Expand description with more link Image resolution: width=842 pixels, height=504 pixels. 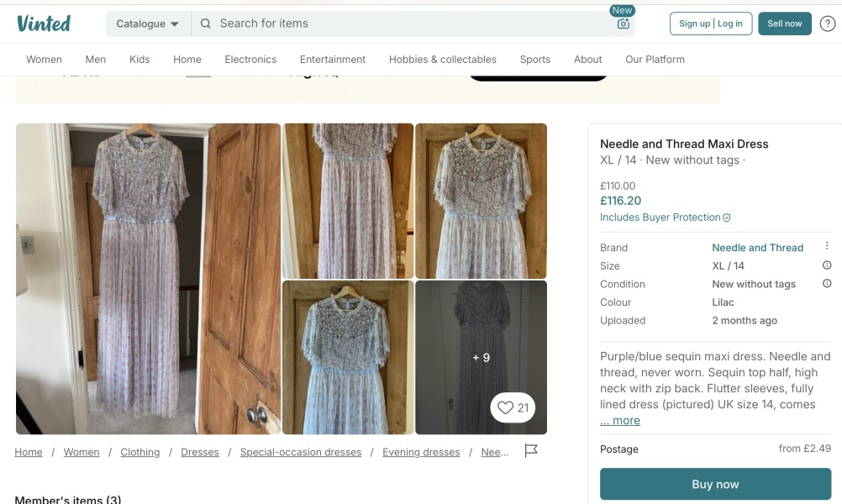click(x=620, y=421)
